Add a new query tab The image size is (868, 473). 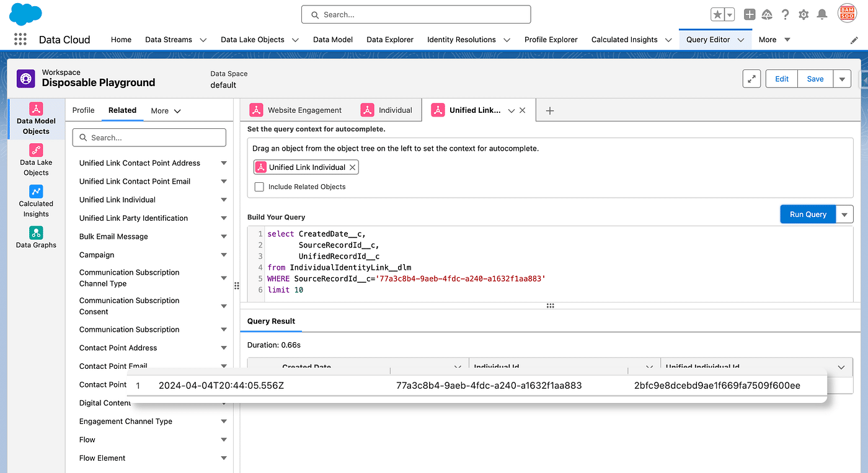click(x=549, y=110)
